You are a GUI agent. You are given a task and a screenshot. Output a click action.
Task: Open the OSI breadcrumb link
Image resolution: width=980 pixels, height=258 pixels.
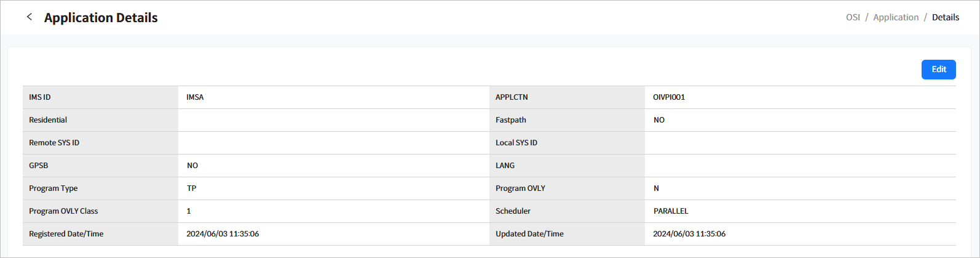853,17
